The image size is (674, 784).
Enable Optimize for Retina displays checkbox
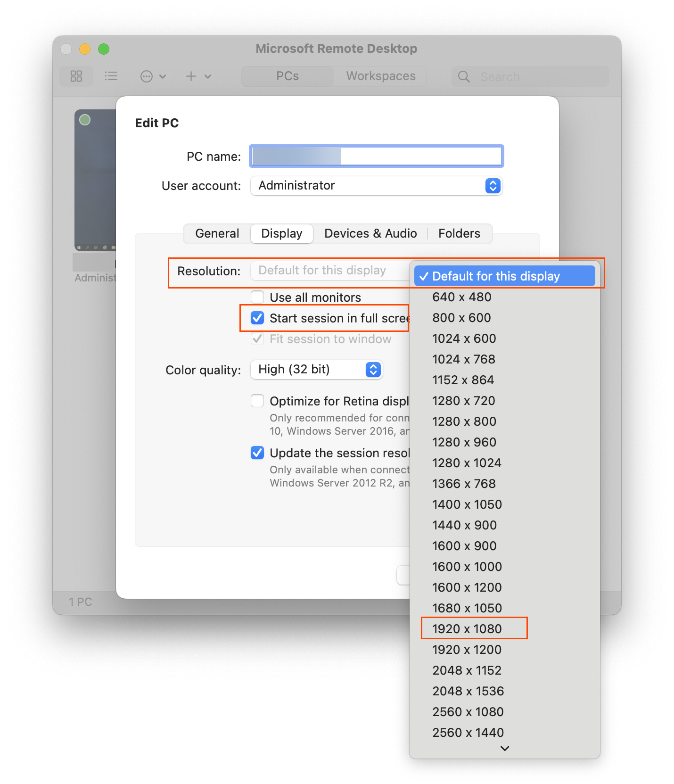(x=257, y=401)
